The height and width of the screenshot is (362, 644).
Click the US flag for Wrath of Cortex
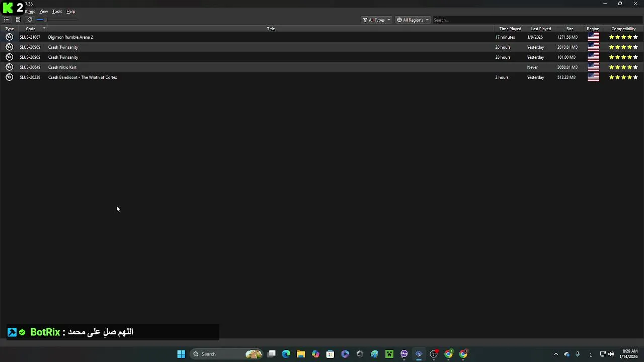593,77
